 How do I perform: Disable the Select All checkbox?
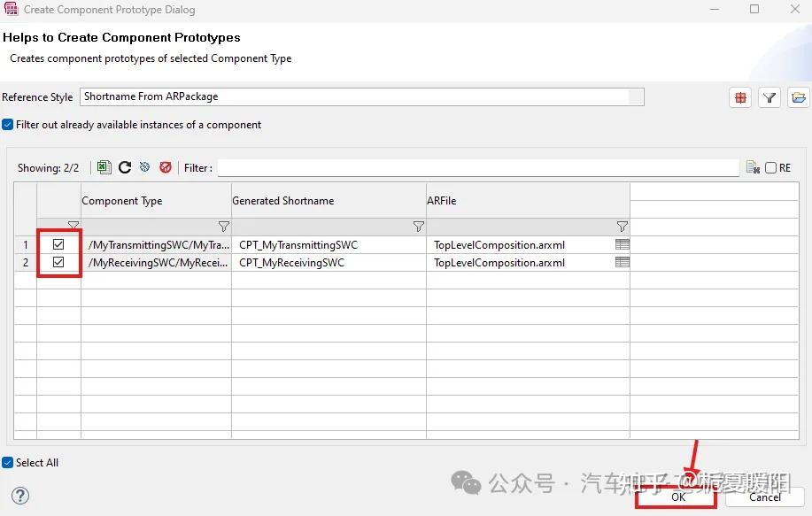point(7,462)
